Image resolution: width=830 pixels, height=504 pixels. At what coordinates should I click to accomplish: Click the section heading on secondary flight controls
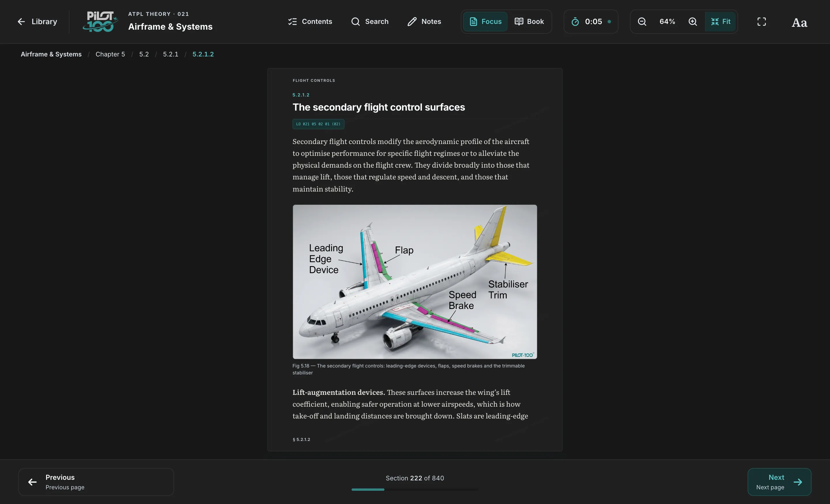[379, 107]
